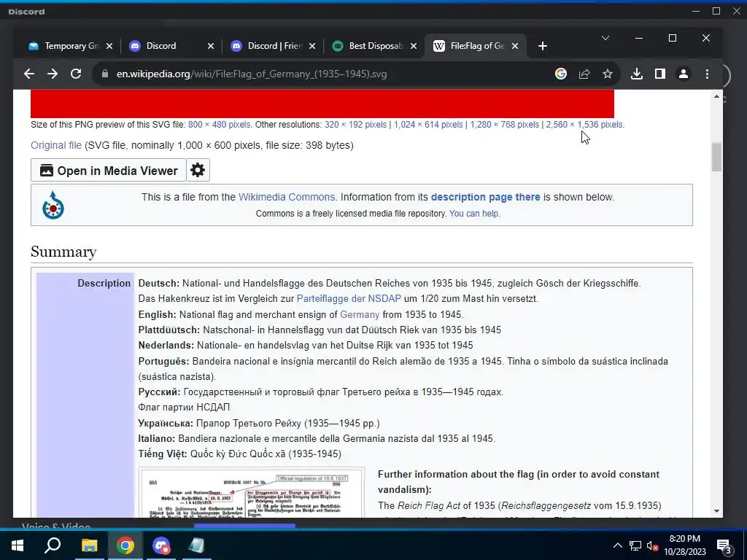The width and height of the screenshot is (747, 560).
Task: Close the Best Disposable tab
Action: click(414, 46)
